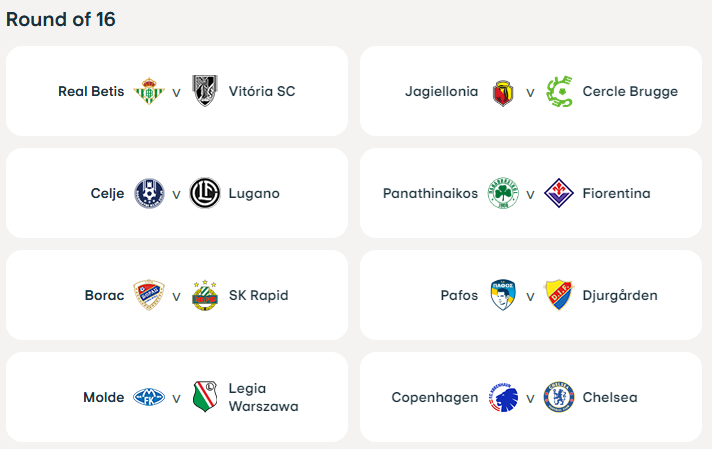This screenshot has height=449, width=712.
Task: Click the Cercle Brugge club crest
Action: [x=559, y=92]
